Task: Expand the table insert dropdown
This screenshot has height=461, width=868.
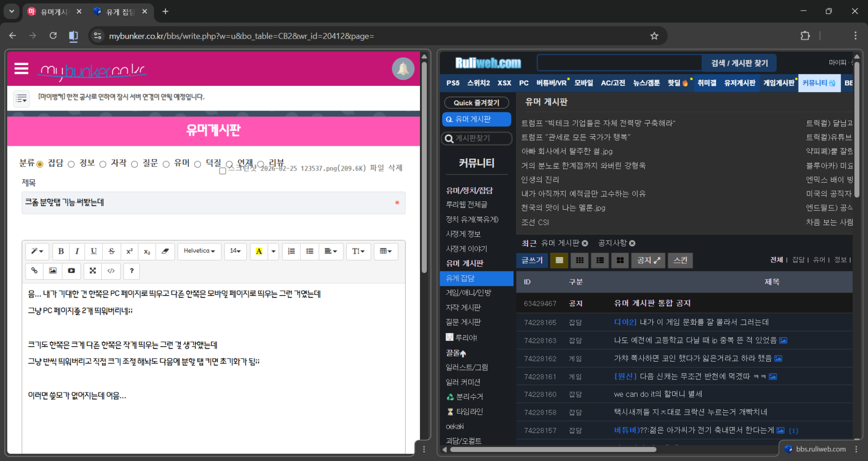Action: (385, 251)
